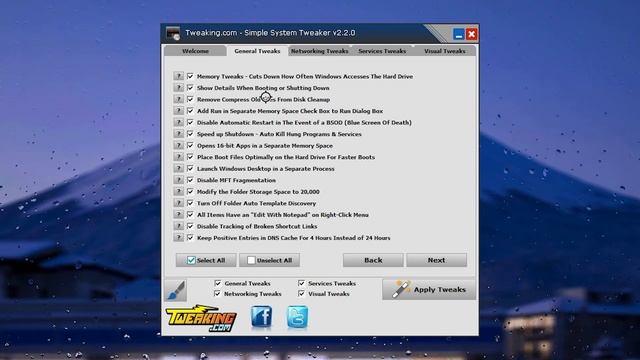Screen dimensions: 640x360
Task: Uncheck Place Boot Files Optimally checkbox
Action: (190, 157)
